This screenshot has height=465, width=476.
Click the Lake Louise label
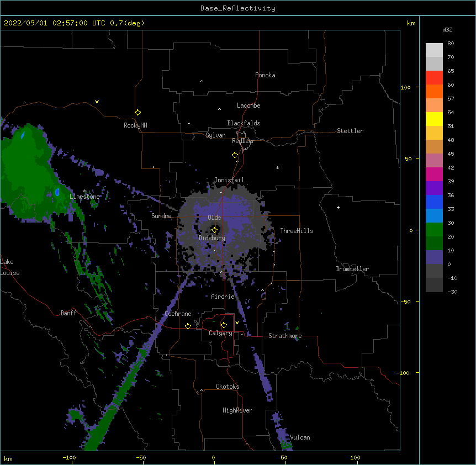point(10,267)
